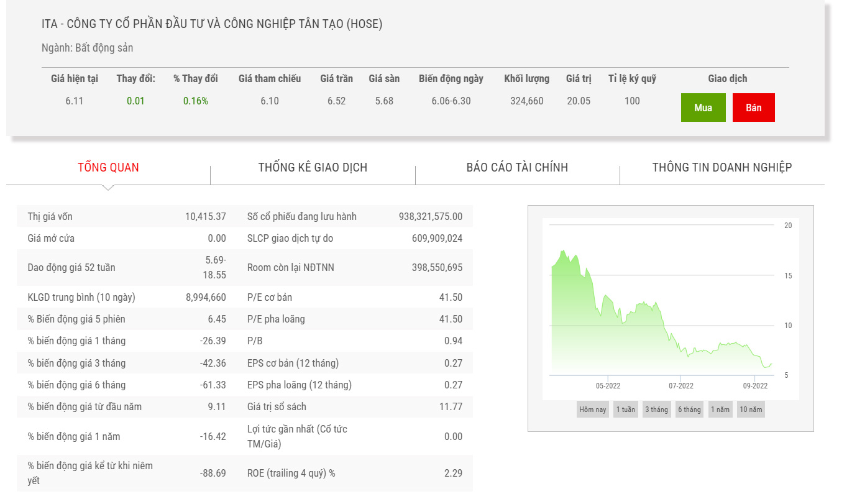The height and width of the screenshot is (504, 852).
Task: Select the 6 tháng chart period
Action: click(x=689, y=410)
